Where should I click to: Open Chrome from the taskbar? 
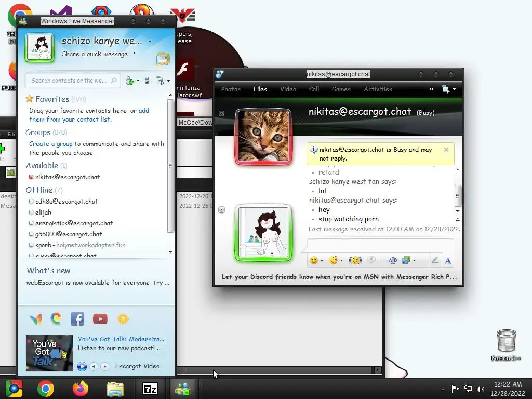click(x=46, y=389)
